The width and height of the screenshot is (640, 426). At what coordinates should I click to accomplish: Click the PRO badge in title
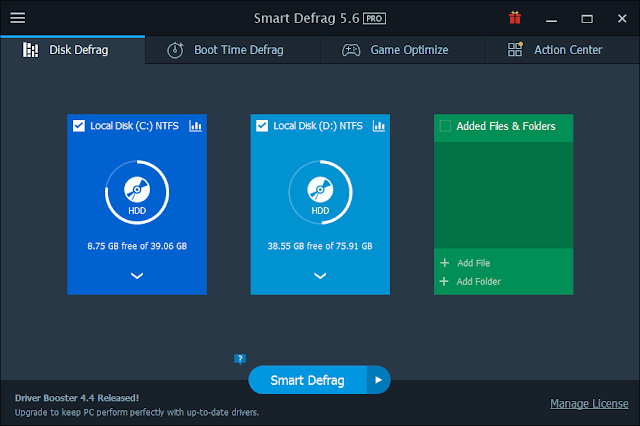[x=374, y=18]
